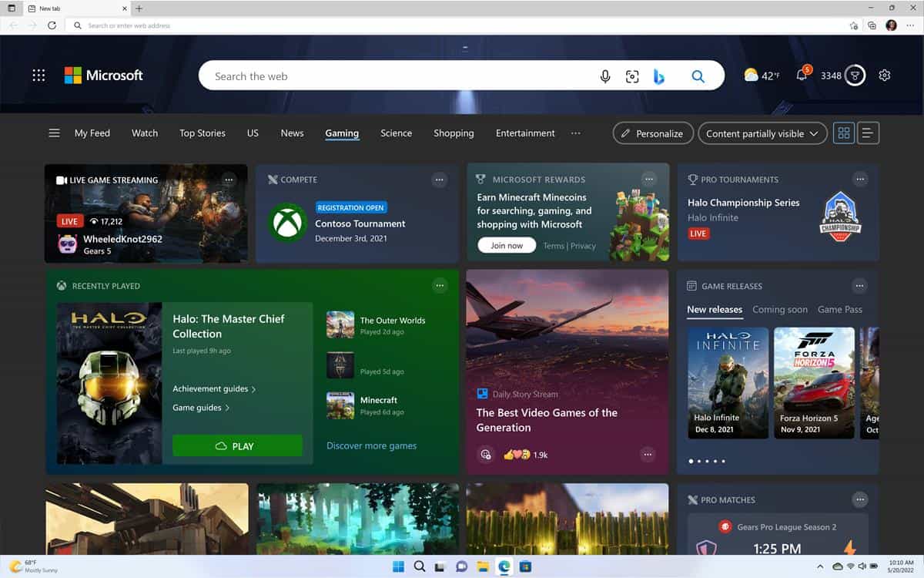The image size is (924, 578).
Task: Add a reaction on the Daily Story Stream card
Action: 486,455
